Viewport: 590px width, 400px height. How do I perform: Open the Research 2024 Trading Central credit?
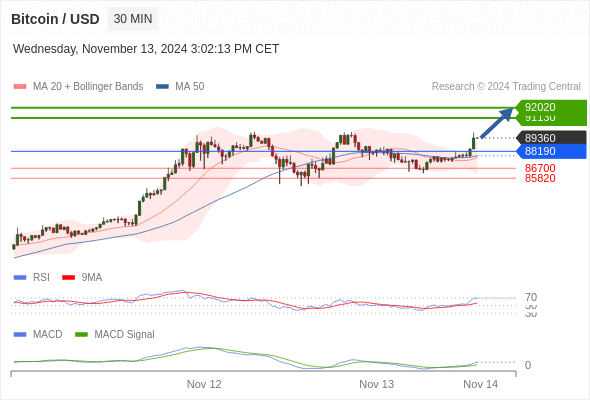(506, 87)
